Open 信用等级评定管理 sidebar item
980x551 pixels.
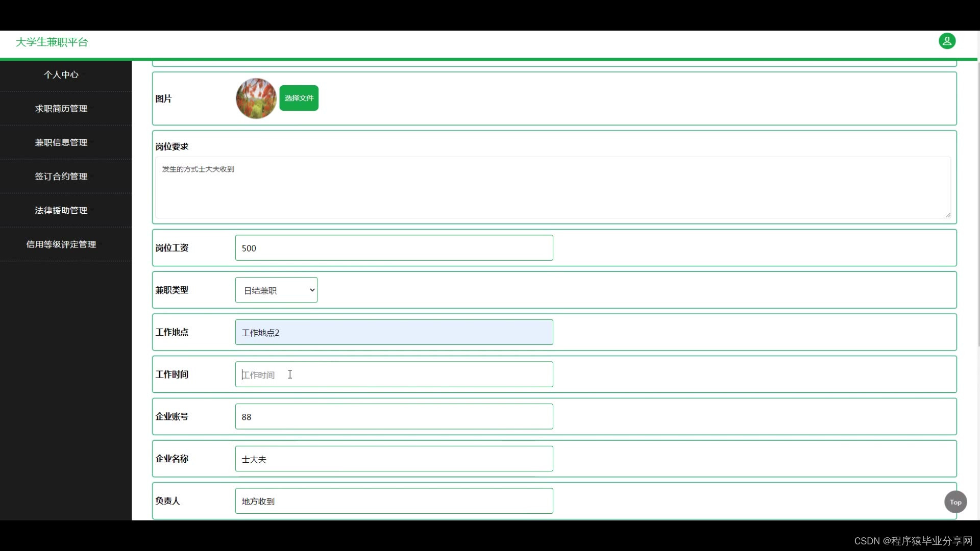point(61,244)
